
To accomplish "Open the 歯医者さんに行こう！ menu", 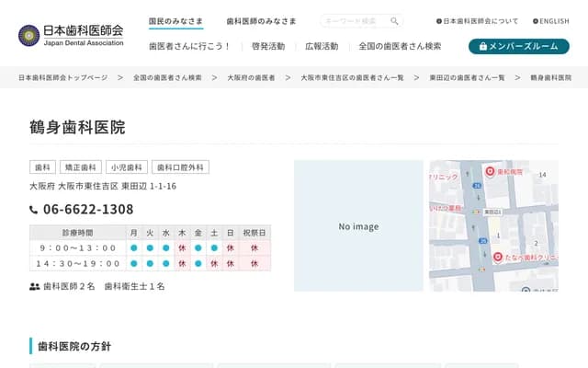I will tap(189, 46).
